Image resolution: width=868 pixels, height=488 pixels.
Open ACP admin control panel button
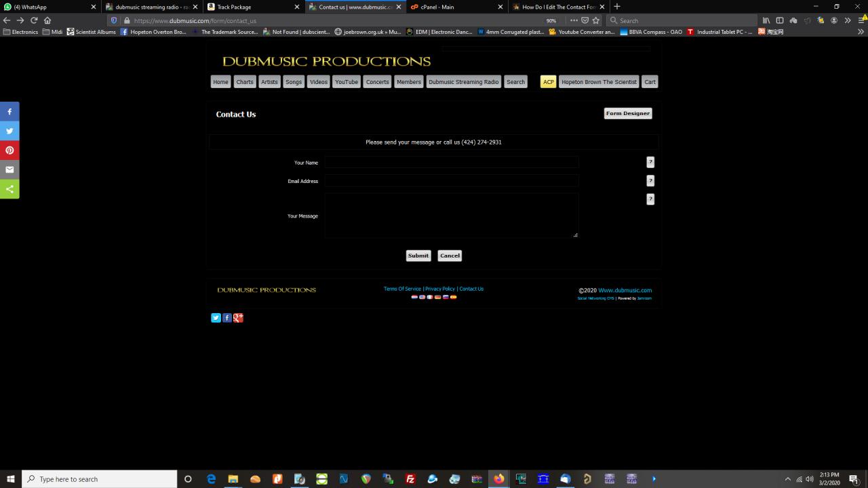pyautogui.click(x=548, y=82)
